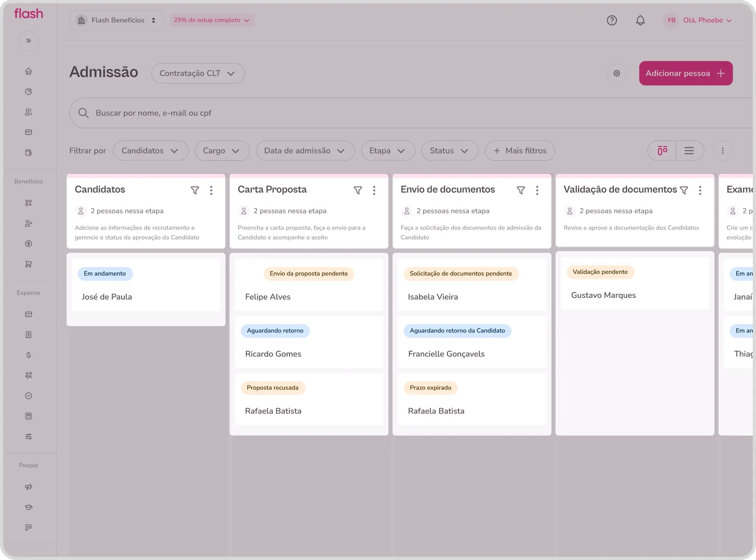Open Olá, Phoebe user menu
Viewport: 756px width, 560px height.
(x=699, y=20)
